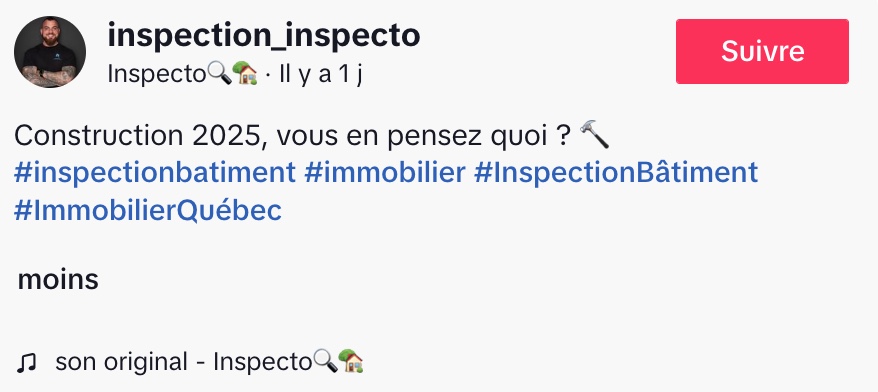Open the #immobilier hashtag
Image resolution: width=878 pixels, height=392 pixels.
[x=385, y=172]
